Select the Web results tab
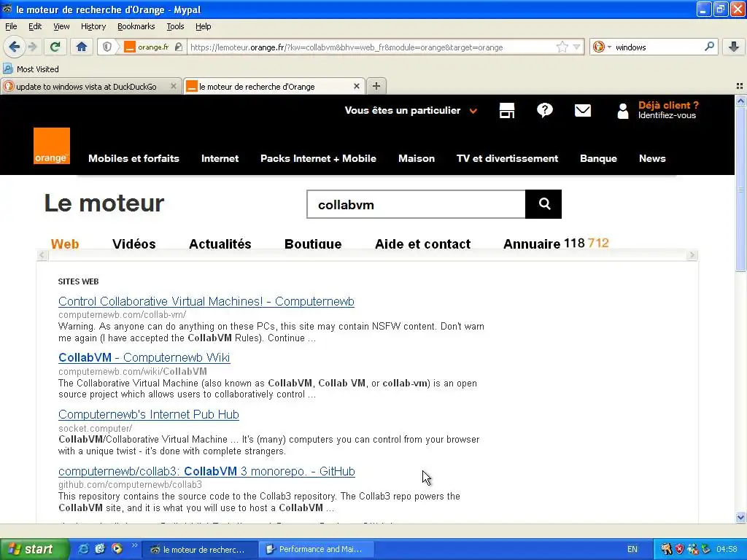This screenshot has height=560, width=747. (x=65, y=244)
